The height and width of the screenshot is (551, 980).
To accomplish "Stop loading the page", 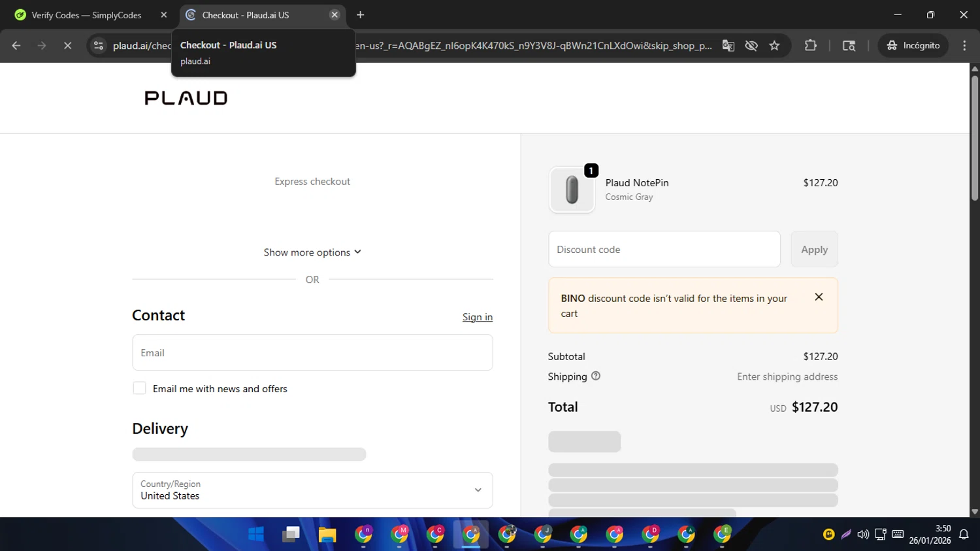I will point(67,46).
